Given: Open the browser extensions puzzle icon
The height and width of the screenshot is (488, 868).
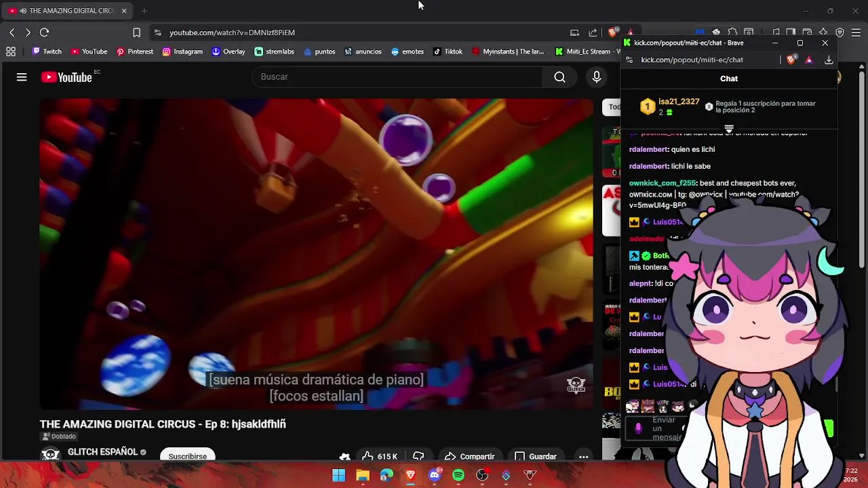Looking at the screenshot, I should pyautogui.click(x=732, y=32).
